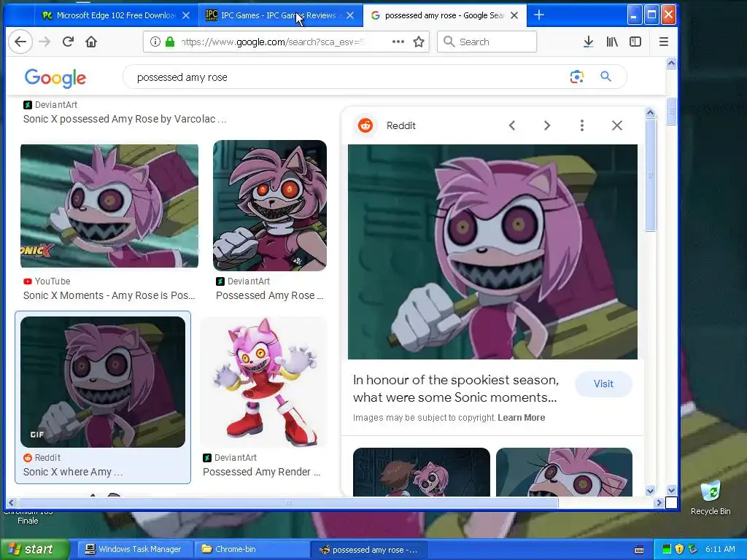The width and height of the screenshot is (747, 560).
Task: Click the horizontal scrollbar thumb
Action: point(287,502)
